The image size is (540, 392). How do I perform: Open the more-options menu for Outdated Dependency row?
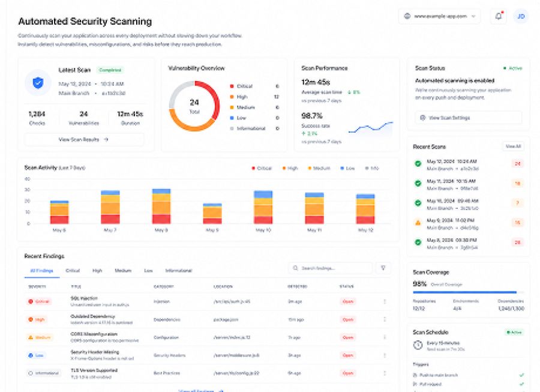click(385, 319)
